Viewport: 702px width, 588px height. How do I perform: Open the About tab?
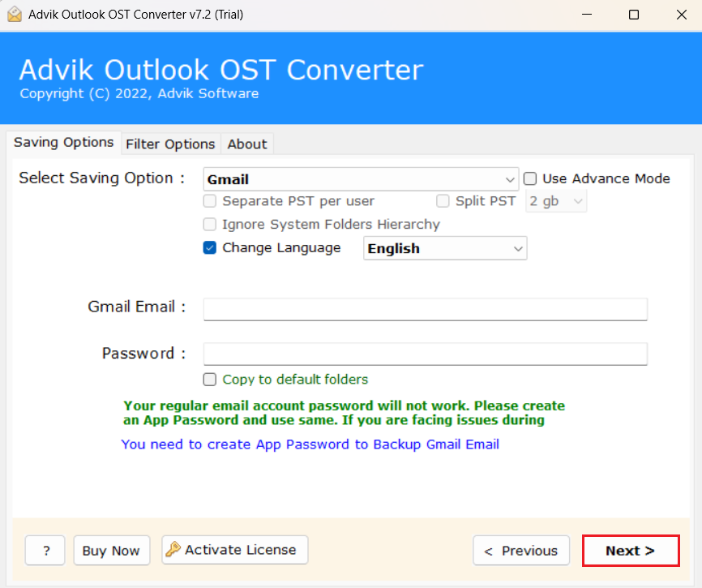click(x=247, y=144)
